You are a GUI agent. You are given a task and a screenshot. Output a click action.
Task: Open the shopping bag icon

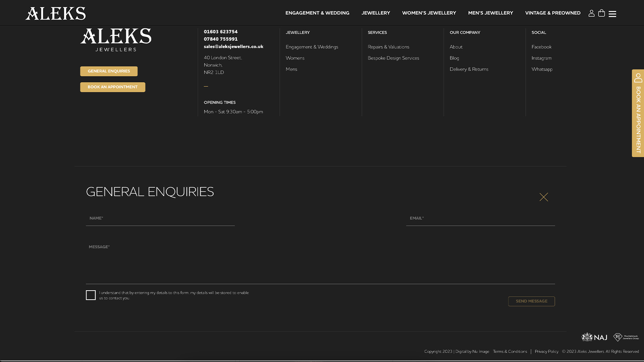pos(601,13)
